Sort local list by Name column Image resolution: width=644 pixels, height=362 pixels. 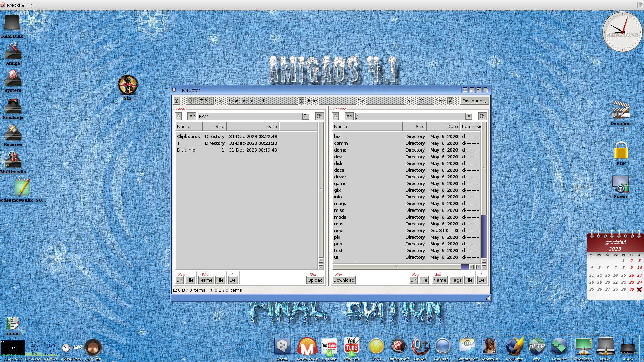pyautogui.click(x=189, y=126)
